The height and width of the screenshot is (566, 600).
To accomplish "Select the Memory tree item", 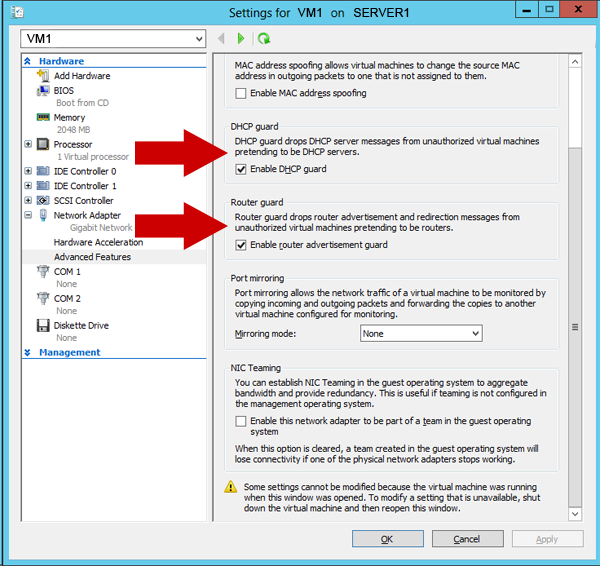I will 69,117.
